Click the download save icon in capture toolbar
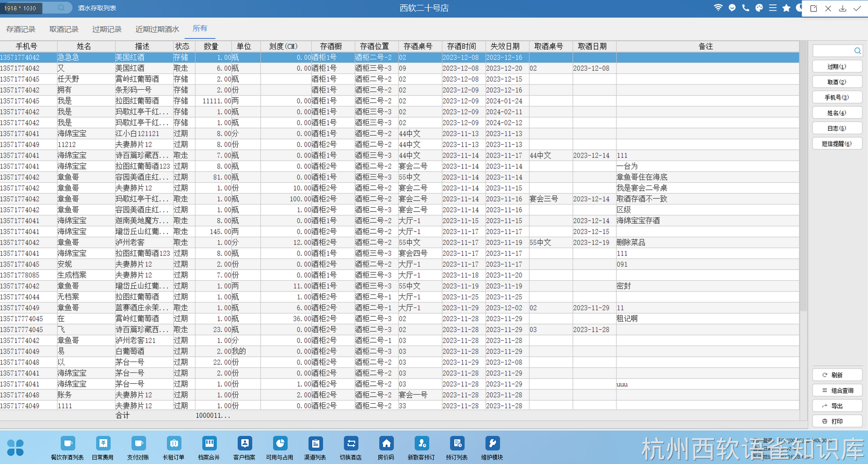 coord(842,9)
